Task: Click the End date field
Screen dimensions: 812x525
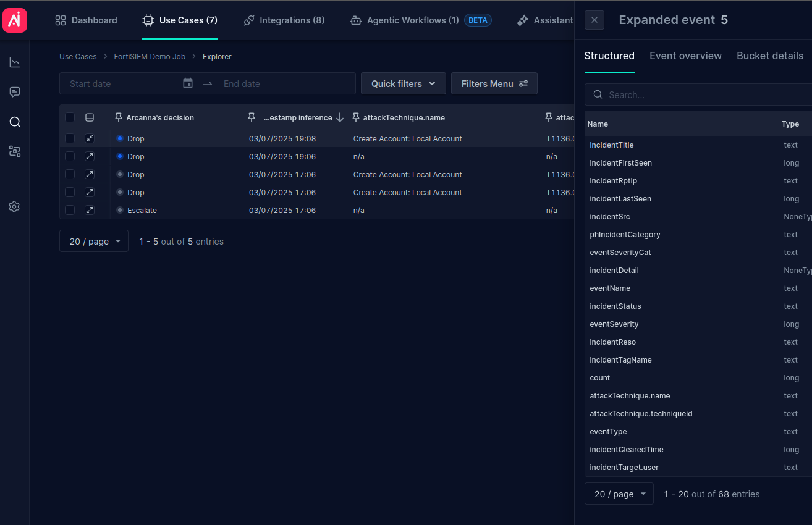Action: [284, 83]
